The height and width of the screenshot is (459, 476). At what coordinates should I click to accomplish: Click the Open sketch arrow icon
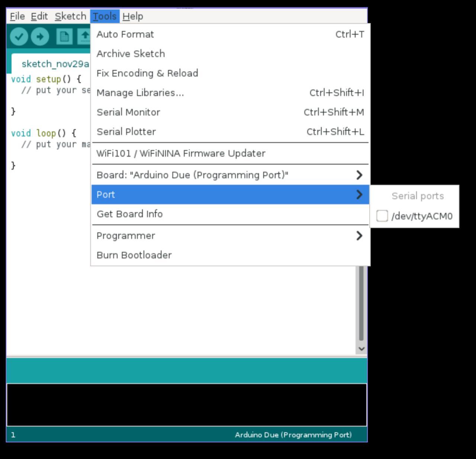(x=84, y=36)
